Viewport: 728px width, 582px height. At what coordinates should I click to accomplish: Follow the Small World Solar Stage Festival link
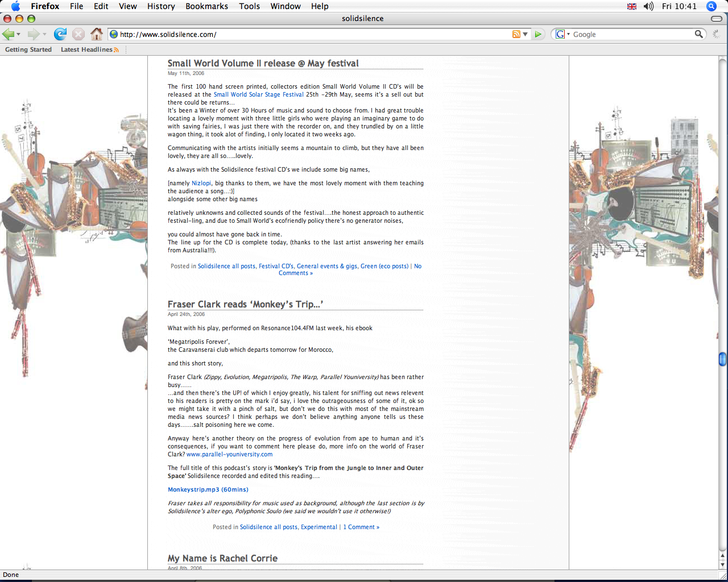[258, 95]
